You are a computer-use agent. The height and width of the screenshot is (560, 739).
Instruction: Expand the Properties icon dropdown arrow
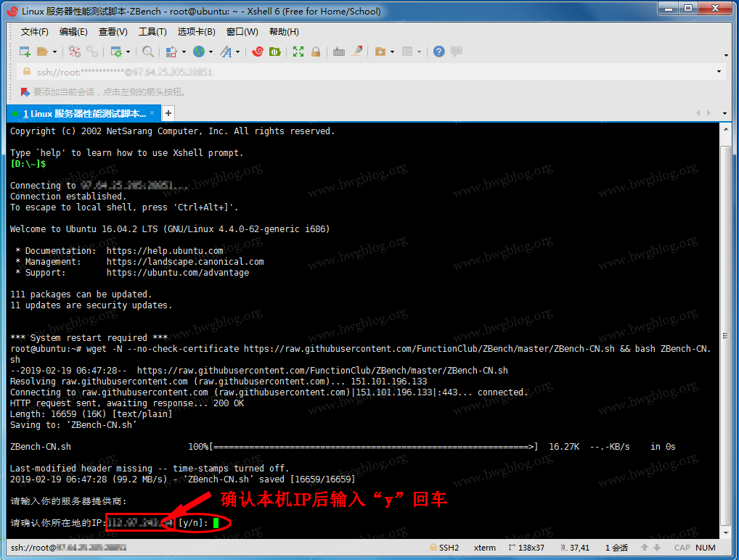(x=128, y=52)
